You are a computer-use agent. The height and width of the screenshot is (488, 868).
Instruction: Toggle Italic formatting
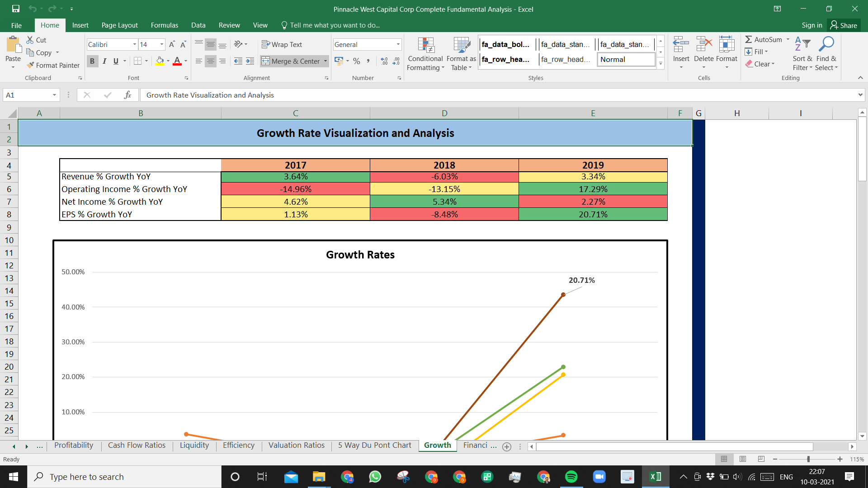click(x=104, y=61)
